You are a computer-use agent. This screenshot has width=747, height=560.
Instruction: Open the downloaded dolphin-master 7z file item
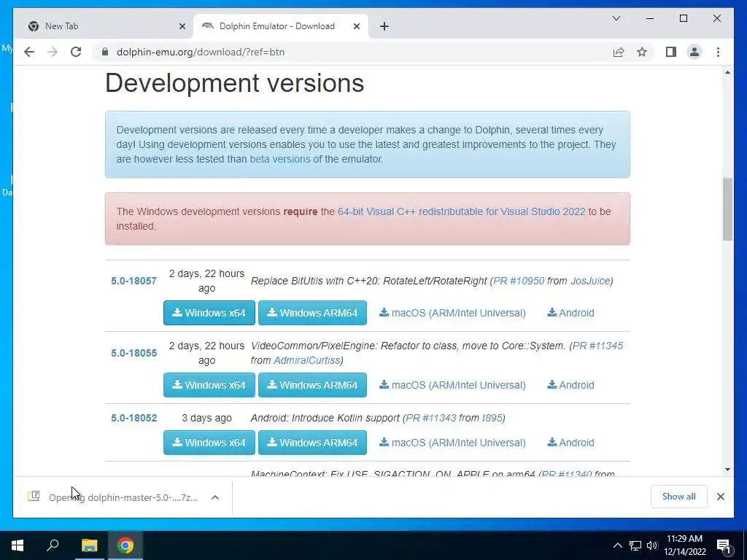pyautogui.click(x=112, y=497)
